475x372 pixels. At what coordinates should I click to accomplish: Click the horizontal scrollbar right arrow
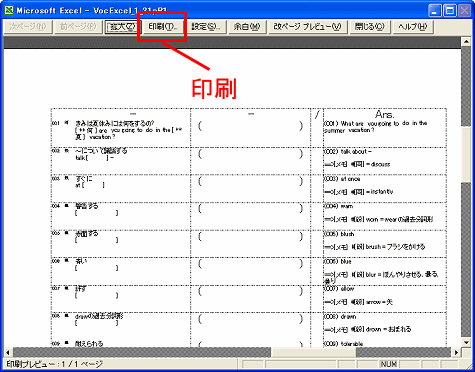point(456,352)
